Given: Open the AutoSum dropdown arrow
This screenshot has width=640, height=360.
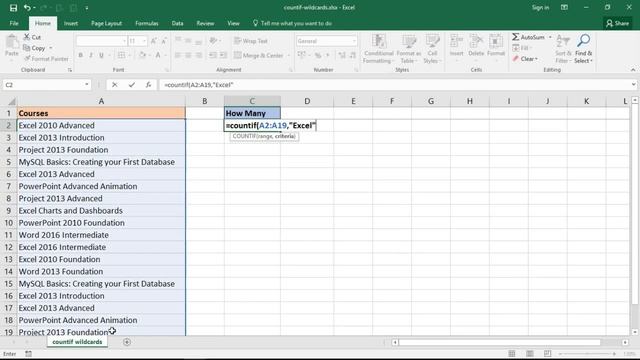Looking at the screenshot, I should click(550, 37).
